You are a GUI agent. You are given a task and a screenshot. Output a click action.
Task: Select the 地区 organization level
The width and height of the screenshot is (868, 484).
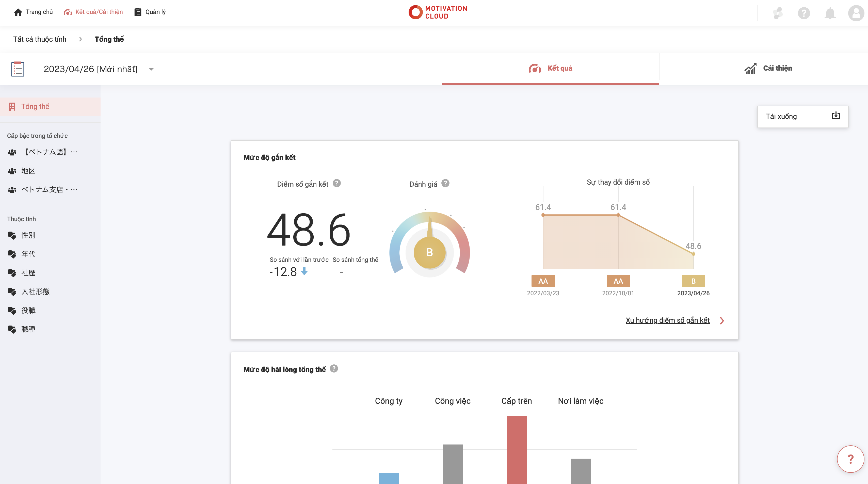tap(28, 171)
